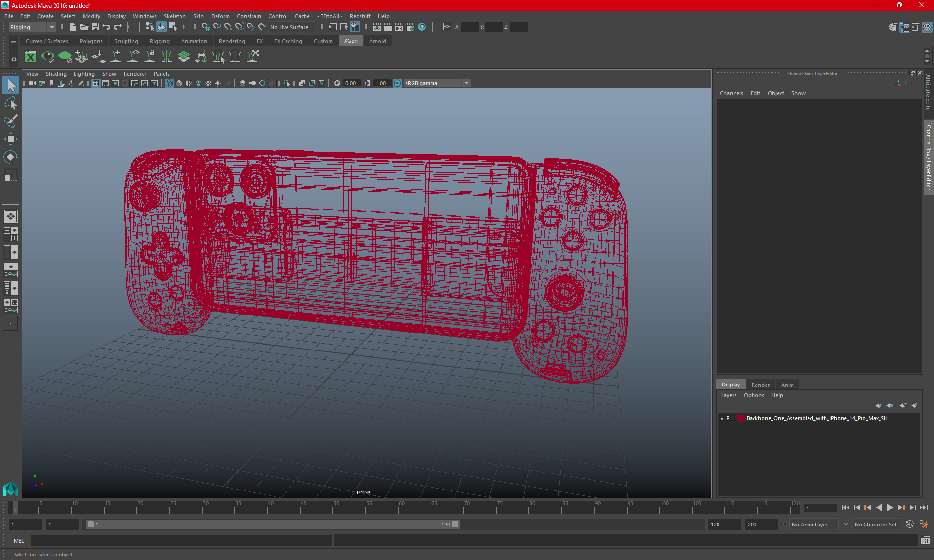Open the Rigging menu set dropdown
The image size is (934, 560).
[x=32, y=27]
